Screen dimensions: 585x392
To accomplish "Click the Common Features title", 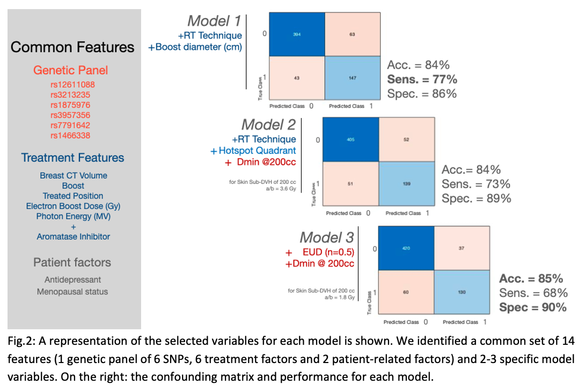I will point(72,47).
